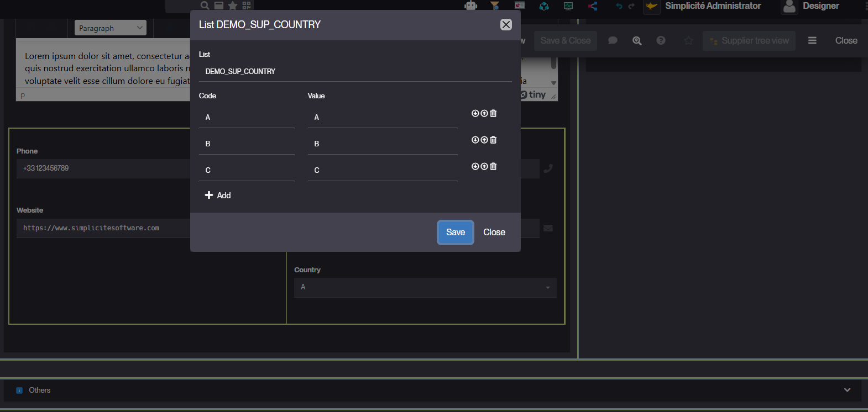Open Simplicité Administrator user menu
Viewport: 868px width, 412px height.
pos(703,6)
